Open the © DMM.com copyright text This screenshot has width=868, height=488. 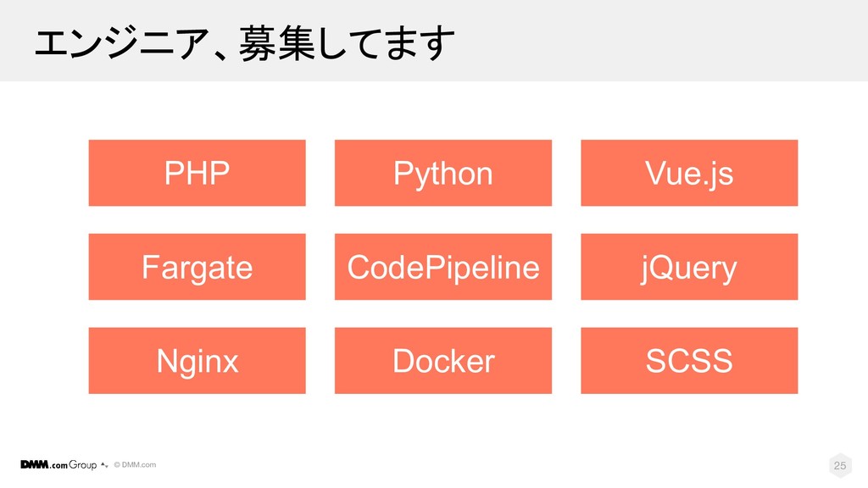click(x=135, y=464)
